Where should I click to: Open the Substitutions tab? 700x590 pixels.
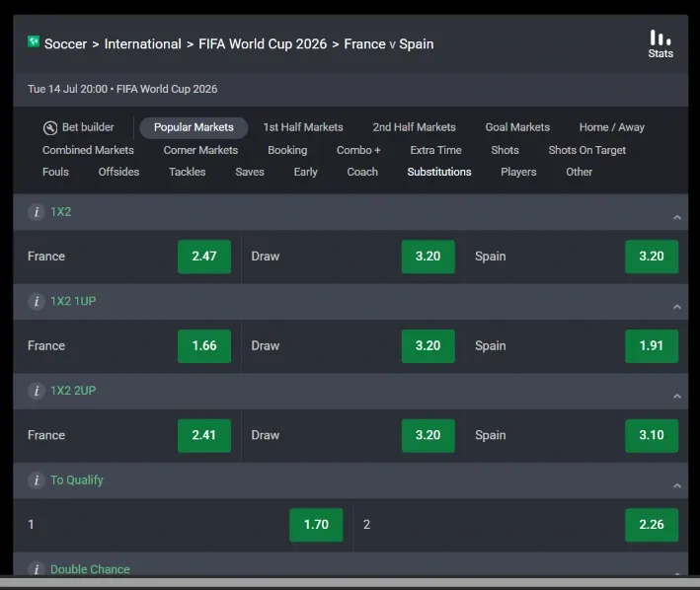click(x=439, y=172)
